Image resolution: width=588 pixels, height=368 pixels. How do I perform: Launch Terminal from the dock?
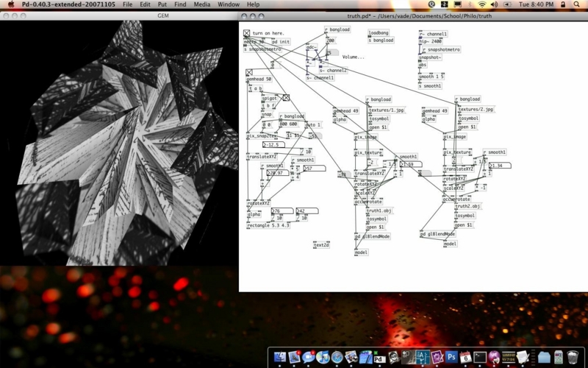pos(480,357)
